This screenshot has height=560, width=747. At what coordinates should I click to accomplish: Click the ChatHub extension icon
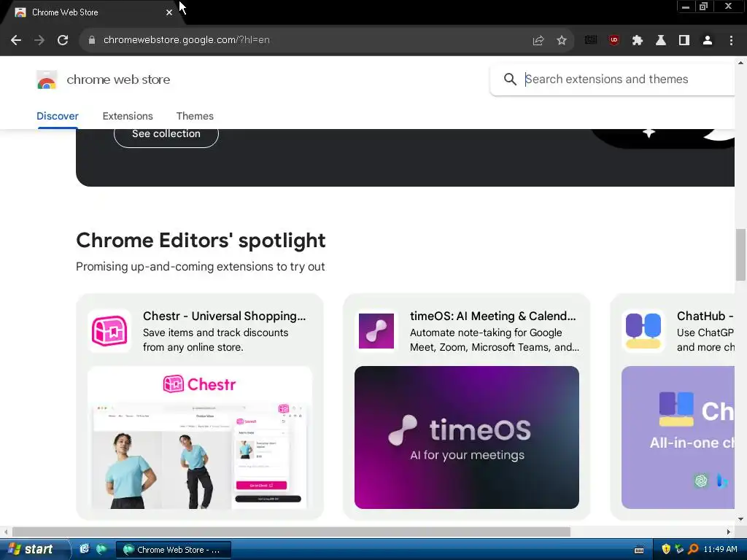[x=643, y=330]
